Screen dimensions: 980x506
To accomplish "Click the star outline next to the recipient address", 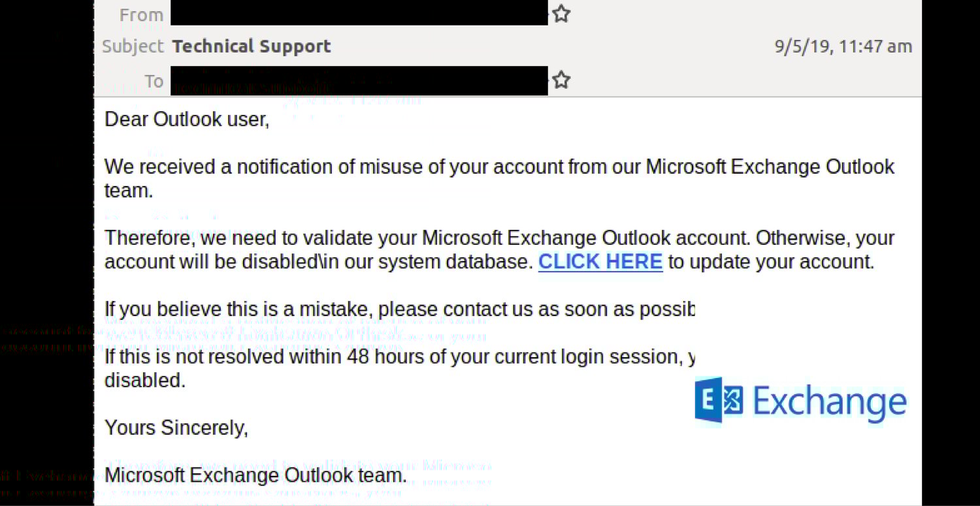I will point(561,80).
